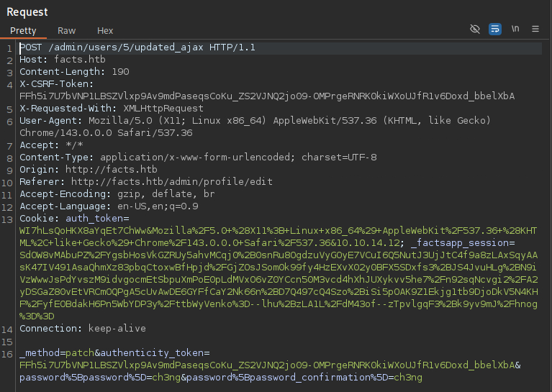Click the User-Agent header line
This screenshot has height=392, width=552.
(x=255, y=121)
